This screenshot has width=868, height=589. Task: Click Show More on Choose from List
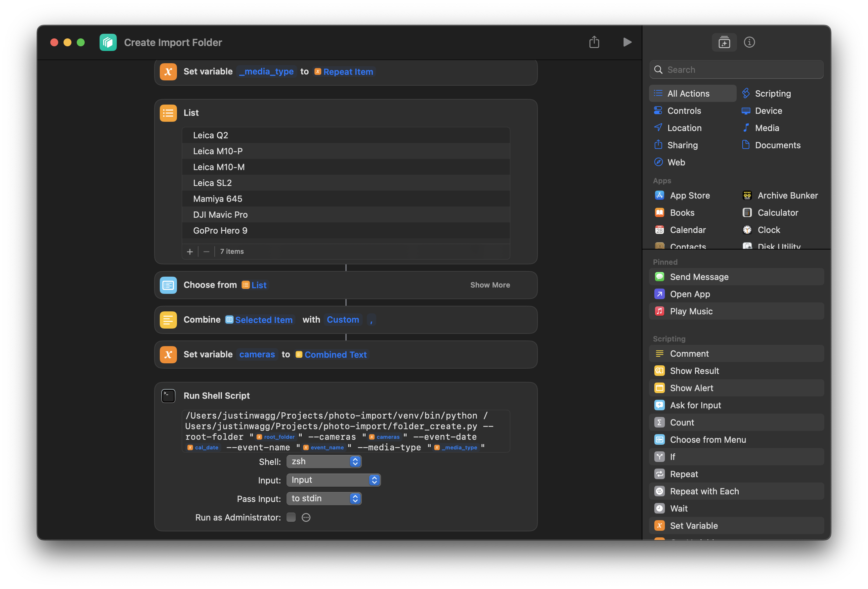click(x=490, y=285)
